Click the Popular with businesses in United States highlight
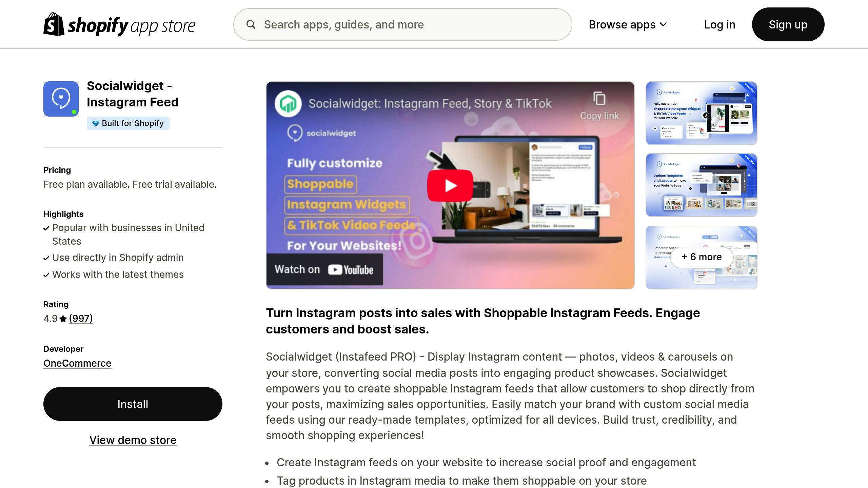Image resolution: width=868 pixels, height=488 pixels. tap(128, 235)
